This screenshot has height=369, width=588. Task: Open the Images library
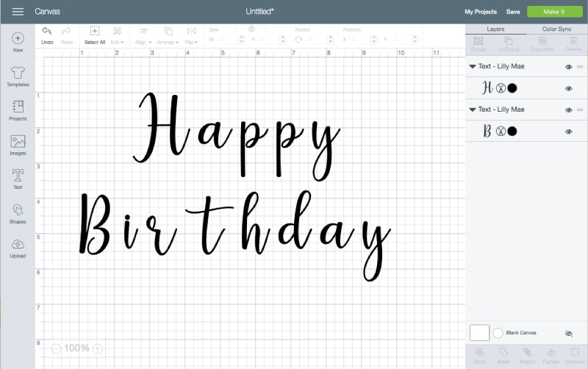(x=18, y=142)
